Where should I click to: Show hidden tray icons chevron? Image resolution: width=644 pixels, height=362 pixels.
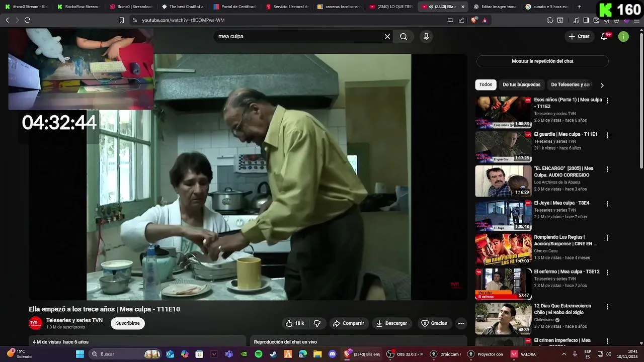click(x=563, y=354)
